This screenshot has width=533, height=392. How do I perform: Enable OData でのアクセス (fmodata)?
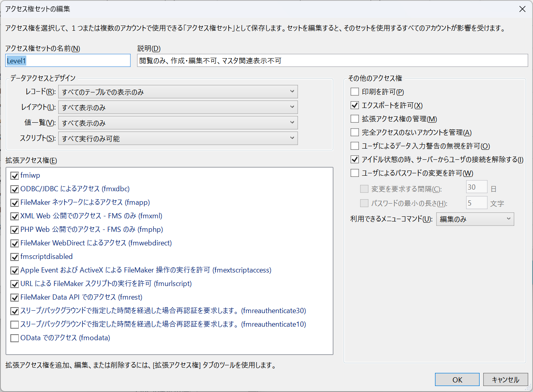click(15, 338)
